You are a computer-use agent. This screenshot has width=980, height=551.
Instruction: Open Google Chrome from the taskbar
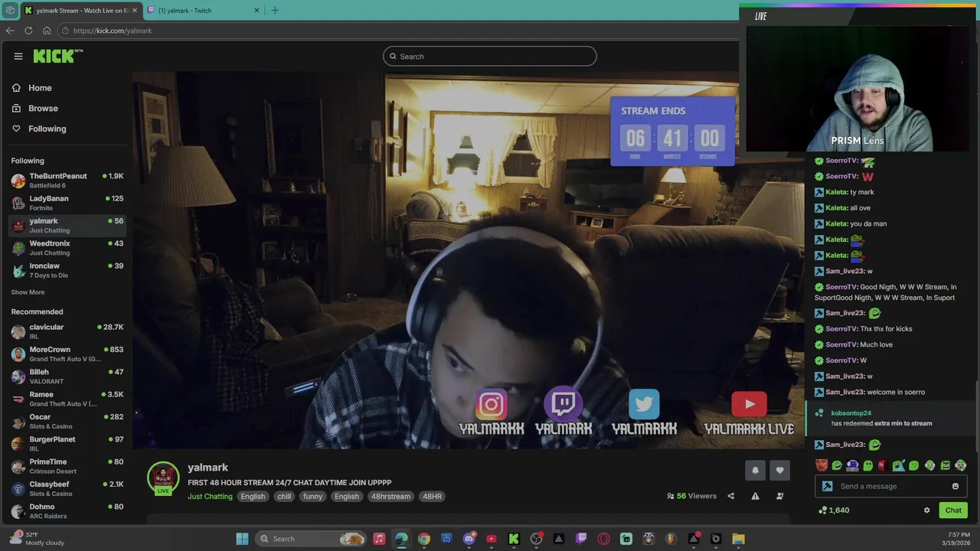423,539
